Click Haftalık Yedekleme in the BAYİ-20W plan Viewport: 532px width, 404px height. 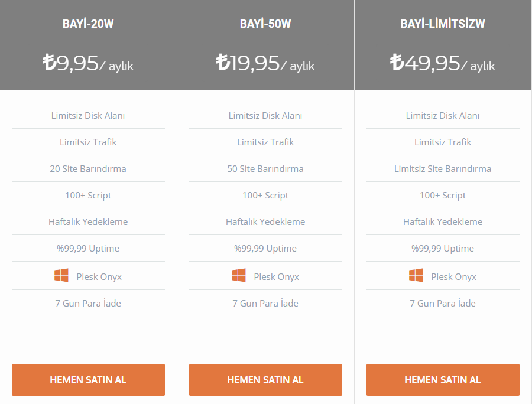click(x=88, y=221)
